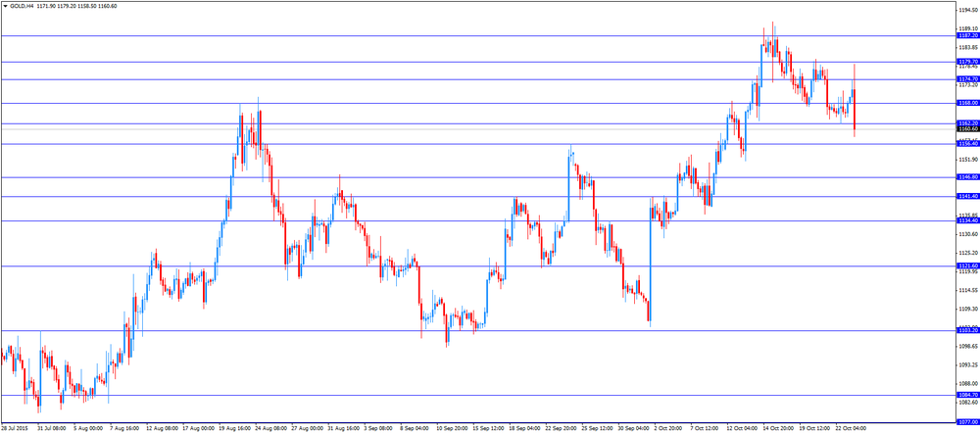Click the 10 Sep 20:00 time label
Image resolution: width=980 pixels, height=433 pixels.
point(453,429)
